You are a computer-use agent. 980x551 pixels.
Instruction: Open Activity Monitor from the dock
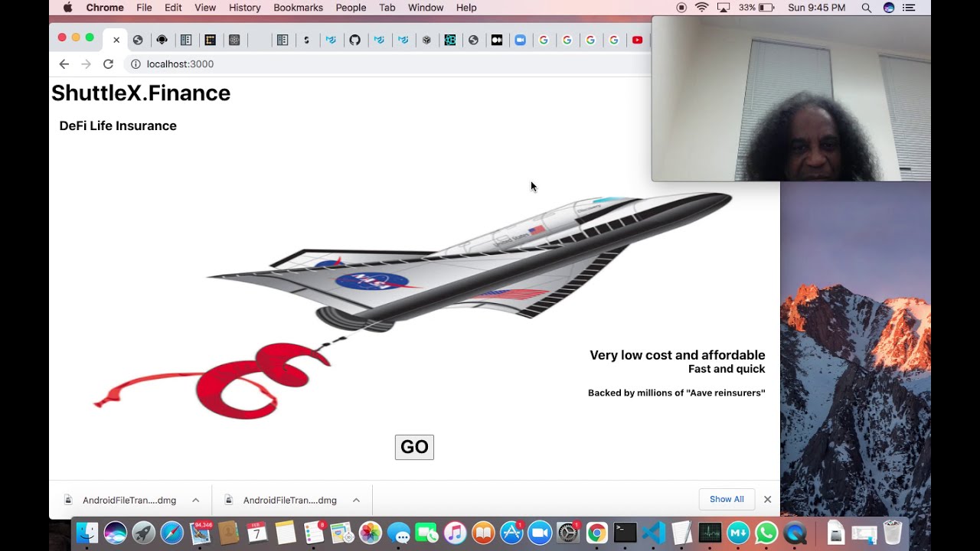click(x=710, y=533)
